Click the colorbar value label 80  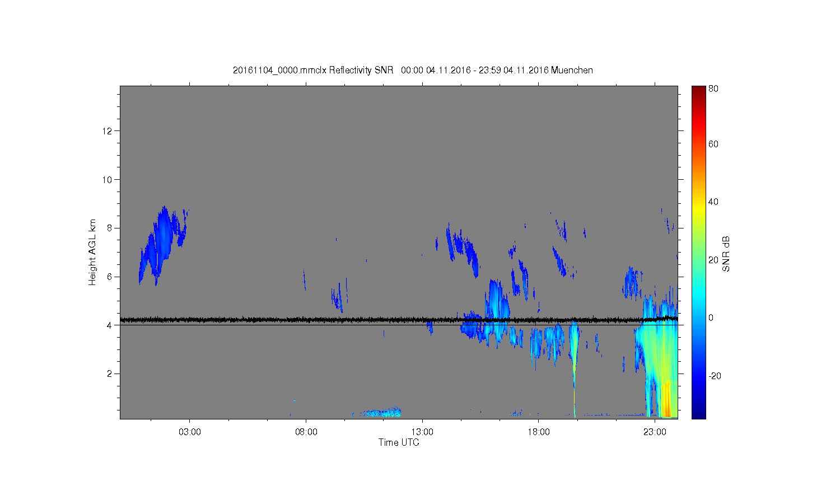[713, 88]
